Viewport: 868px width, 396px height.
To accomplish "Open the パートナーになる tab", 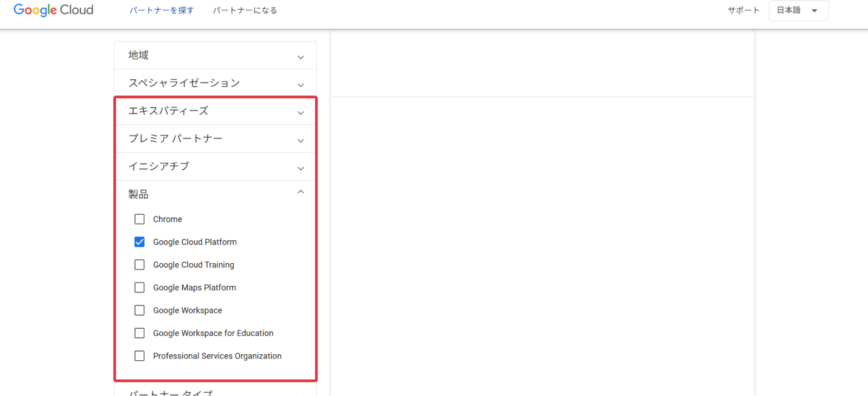I will pyautogui.click(x=245, y=10).
